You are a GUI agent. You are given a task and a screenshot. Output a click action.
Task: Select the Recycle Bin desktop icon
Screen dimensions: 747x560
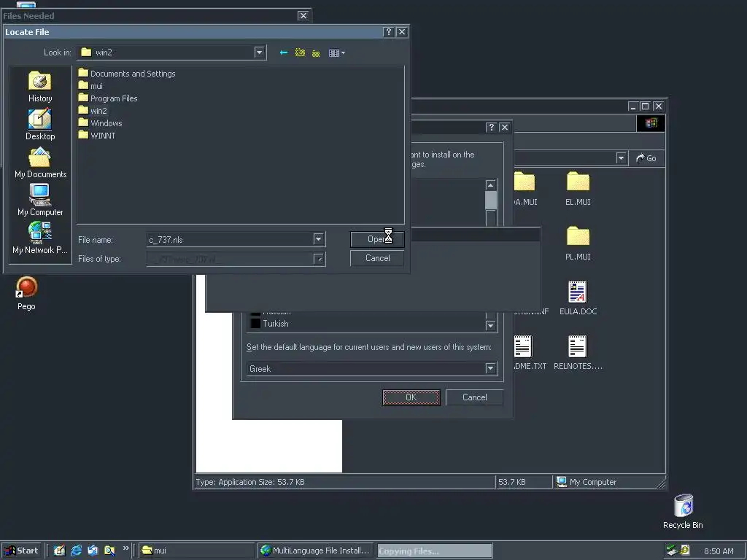click(683, 511)
